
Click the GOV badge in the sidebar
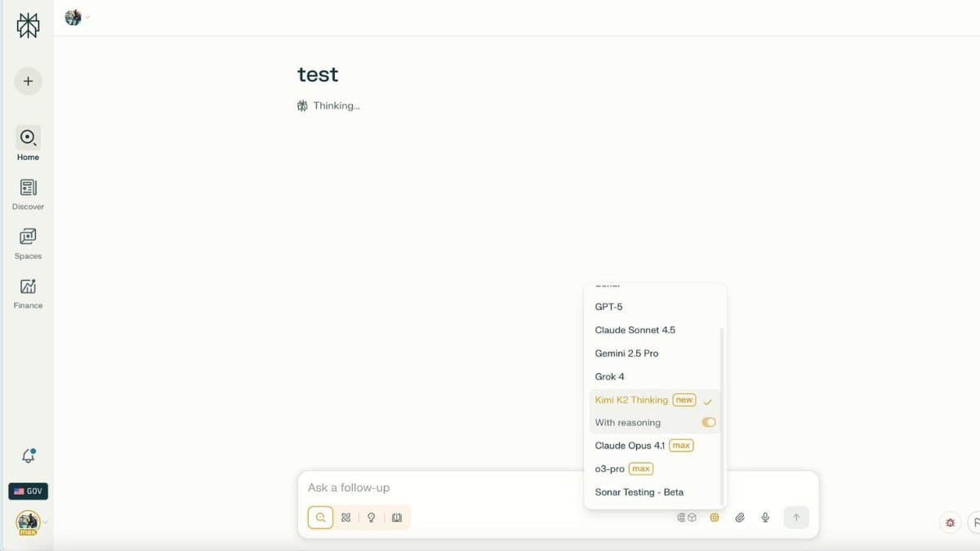[28, 491]
